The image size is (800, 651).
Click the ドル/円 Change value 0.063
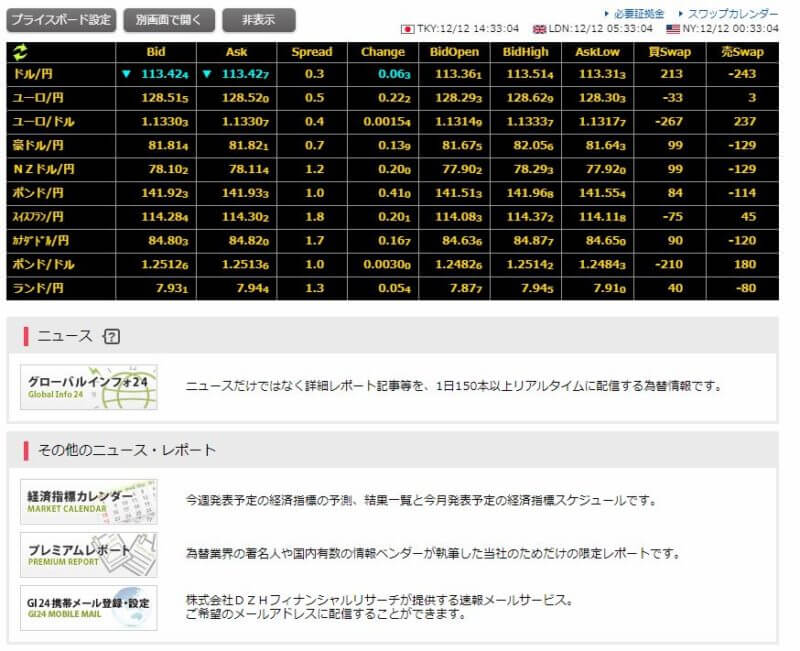click(394, 74)
